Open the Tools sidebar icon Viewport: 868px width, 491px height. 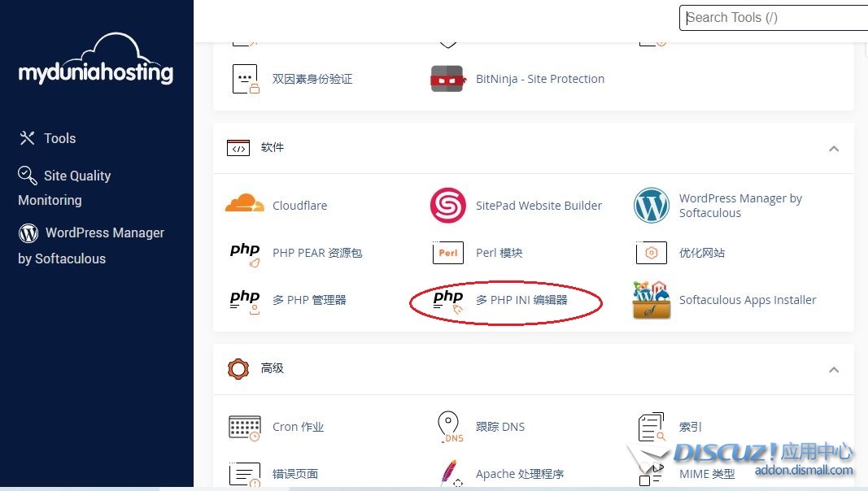[27, 138]
